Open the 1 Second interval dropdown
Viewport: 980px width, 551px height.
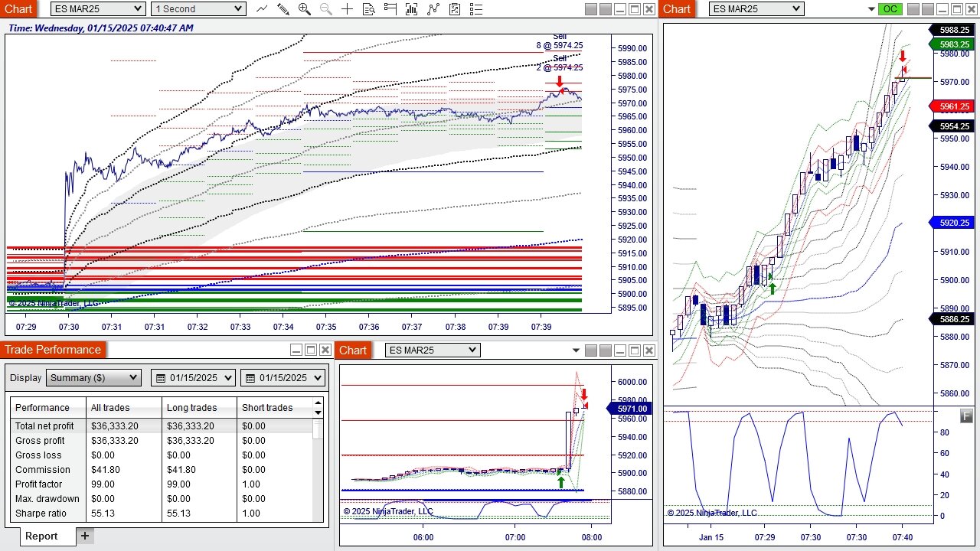(198, 9)
